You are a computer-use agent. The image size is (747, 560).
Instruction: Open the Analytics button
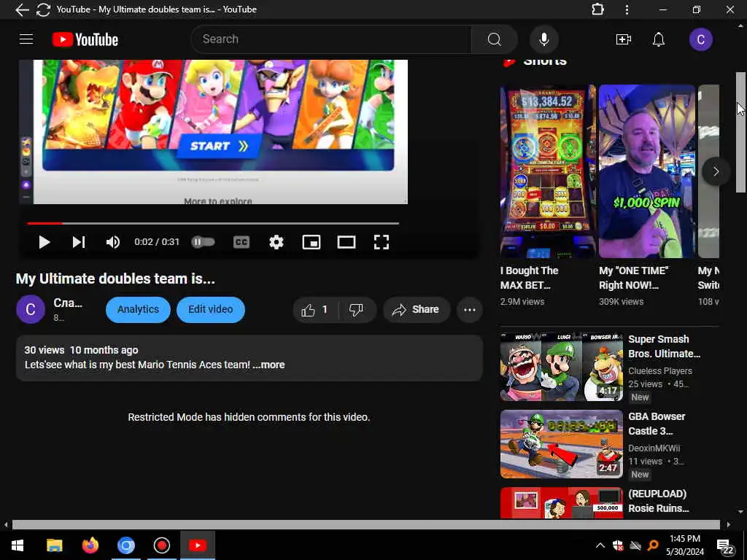[138, 309]
